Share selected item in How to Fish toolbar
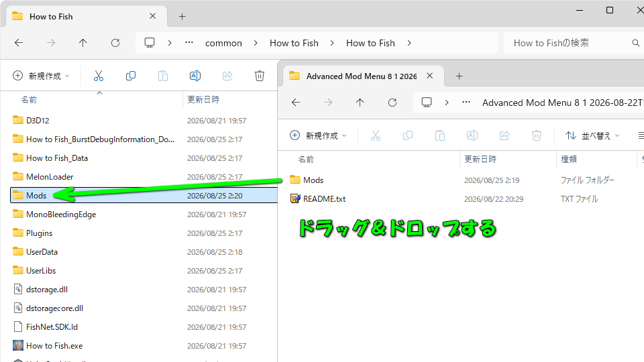 click(x=227, y=76)
